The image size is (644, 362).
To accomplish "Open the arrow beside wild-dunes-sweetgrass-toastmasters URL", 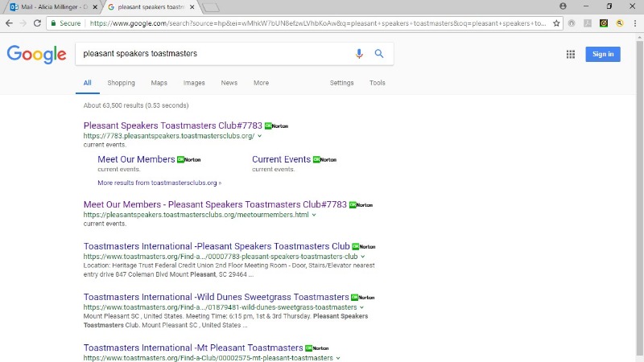I will [x=362, y=307].
